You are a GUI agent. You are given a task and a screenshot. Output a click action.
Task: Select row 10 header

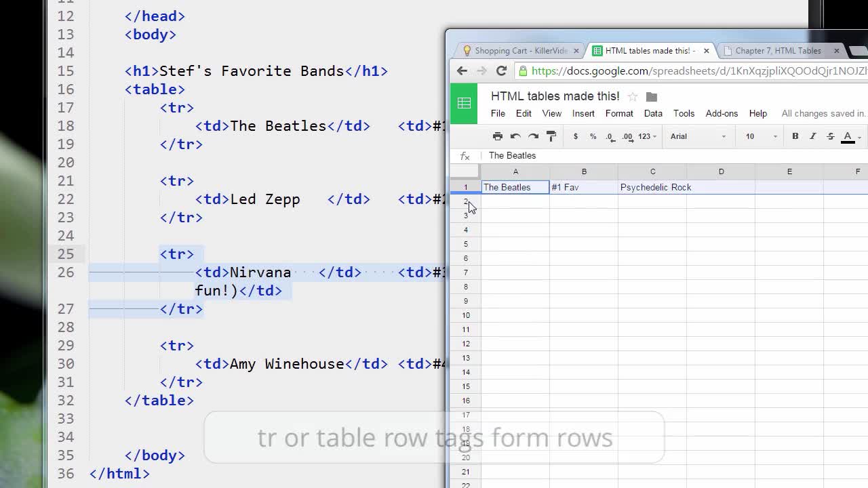click(x=466, y=315)
